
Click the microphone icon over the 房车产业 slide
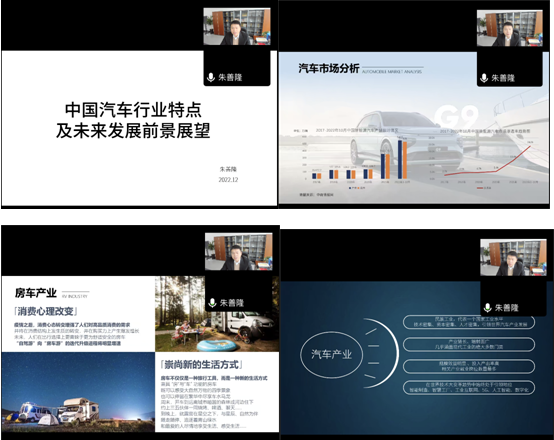(x=212, y=303)
